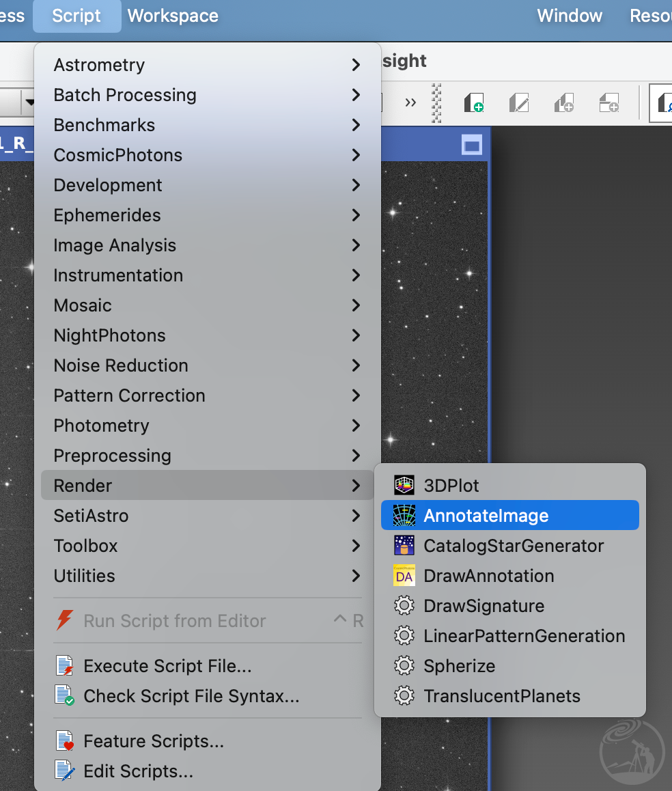Open the Photometry submenu

pyautogui.click(x=101, y=426)
